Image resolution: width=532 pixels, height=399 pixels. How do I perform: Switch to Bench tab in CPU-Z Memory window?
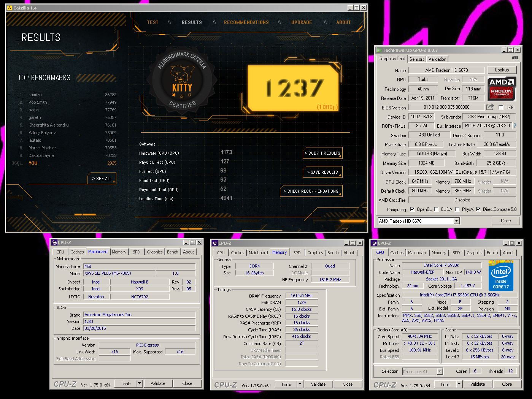point(333,253)
